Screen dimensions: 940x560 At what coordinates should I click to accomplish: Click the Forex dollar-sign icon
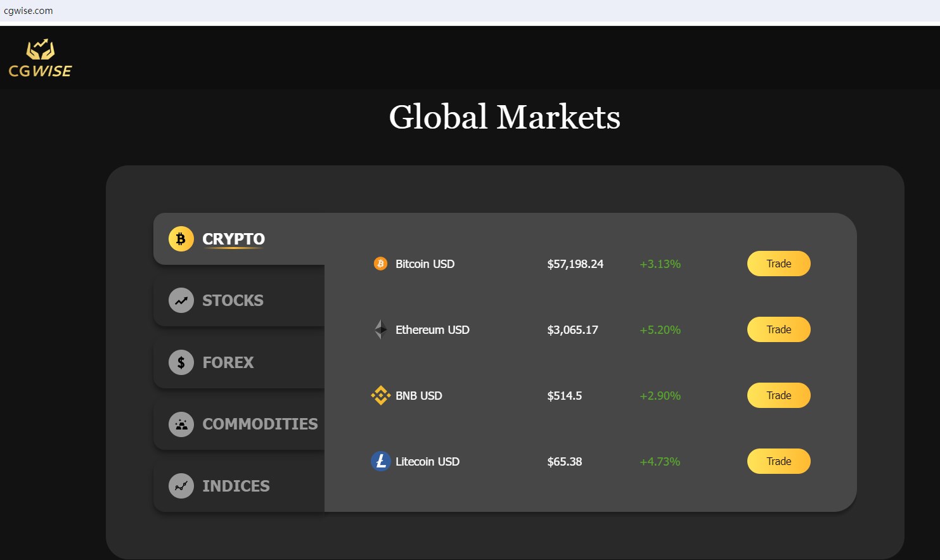click(181, 362)
